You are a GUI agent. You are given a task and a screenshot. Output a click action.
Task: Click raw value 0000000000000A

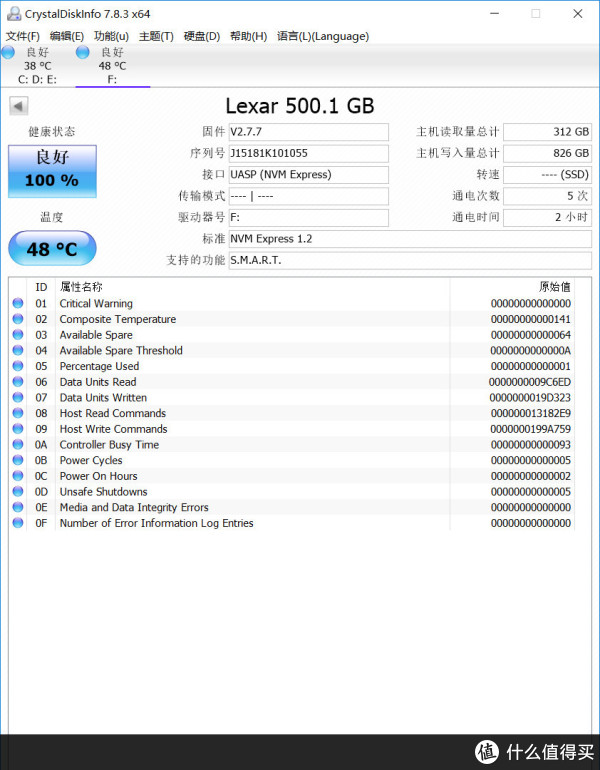coord(530,351)
